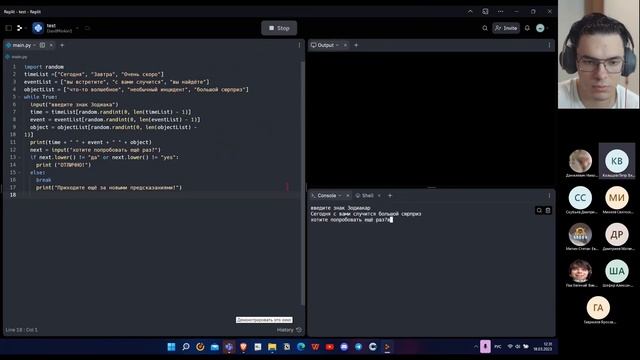Open History in the editor status bar
The height and width of the screenshot is (360, 640).
click(289, 330)
